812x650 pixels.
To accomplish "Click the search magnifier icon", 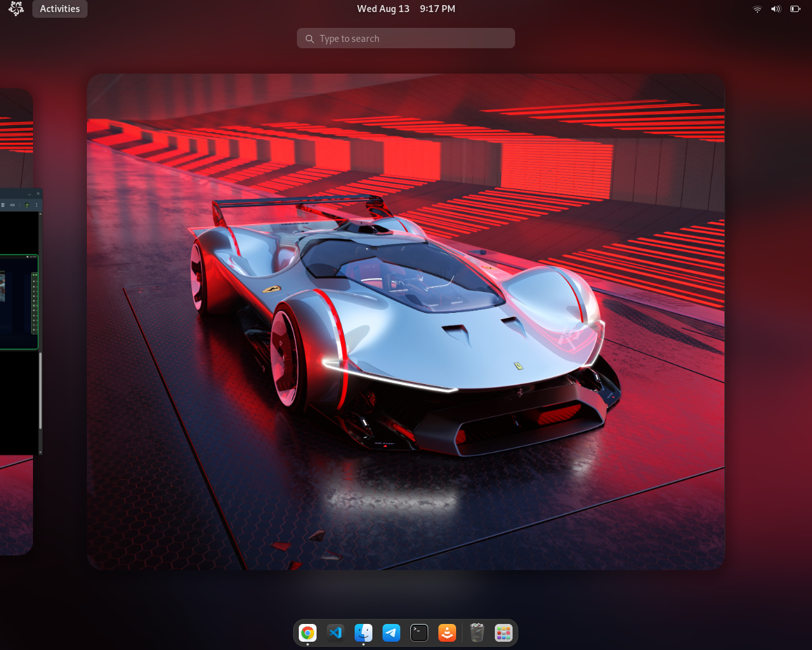I will pos(310,38).
